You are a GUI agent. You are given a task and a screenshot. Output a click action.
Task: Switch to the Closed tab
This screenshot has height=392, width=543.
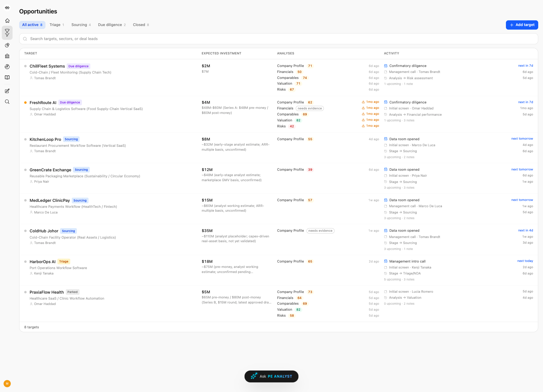[141, 25]
